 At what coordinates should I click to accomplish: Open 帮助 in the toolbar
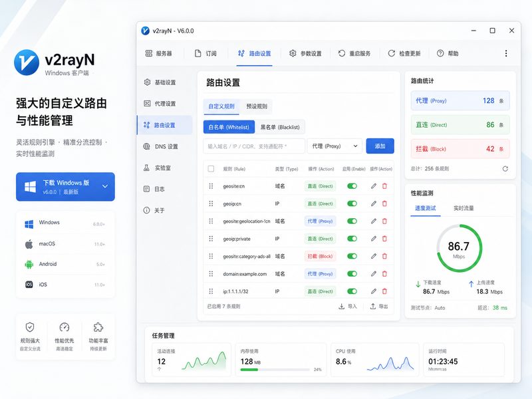click(448, 53)
